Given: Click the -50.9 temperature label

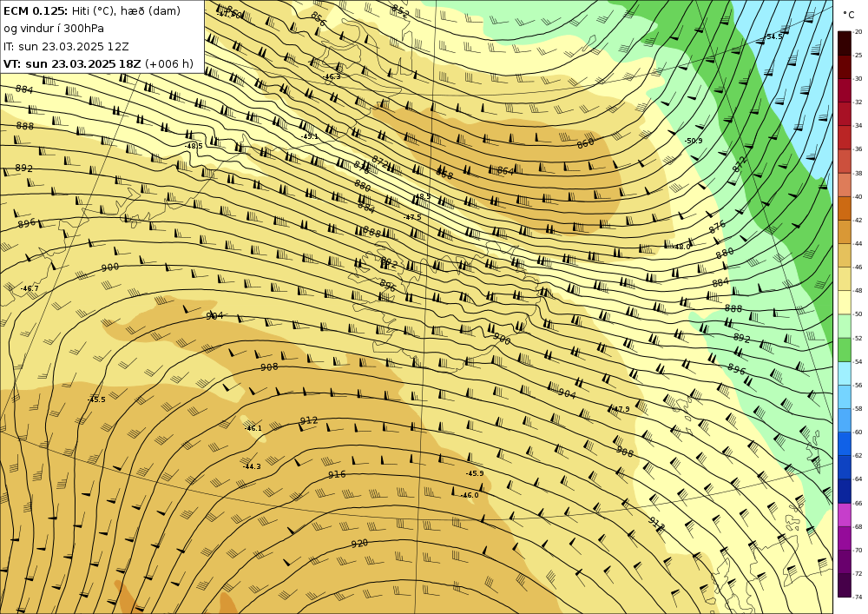Looking at the screenshot, I should 694,142.
